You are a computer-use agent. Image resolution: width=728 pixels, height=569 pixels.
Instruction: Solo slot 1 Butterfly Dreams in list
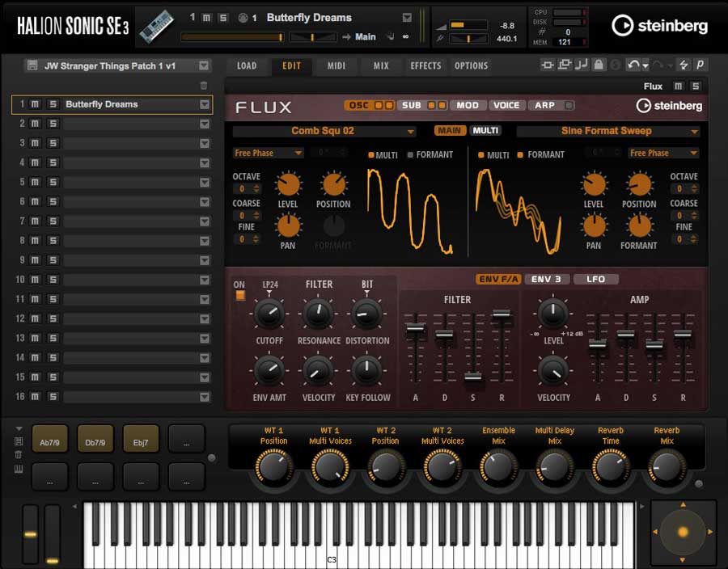coord(53,104)
